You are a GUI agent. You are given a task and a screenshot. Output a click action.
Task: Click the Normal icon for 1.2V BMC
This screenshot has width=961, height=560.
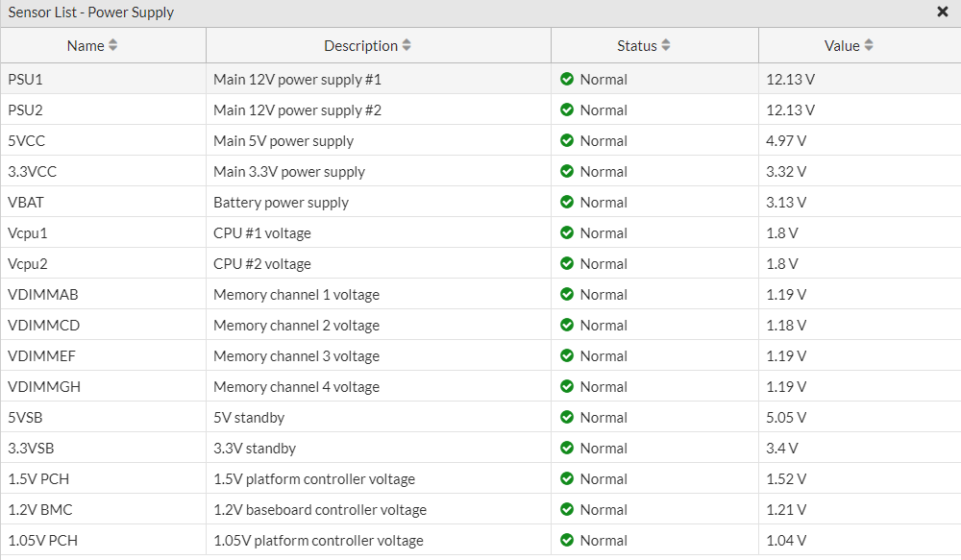(x=567, y=509)
